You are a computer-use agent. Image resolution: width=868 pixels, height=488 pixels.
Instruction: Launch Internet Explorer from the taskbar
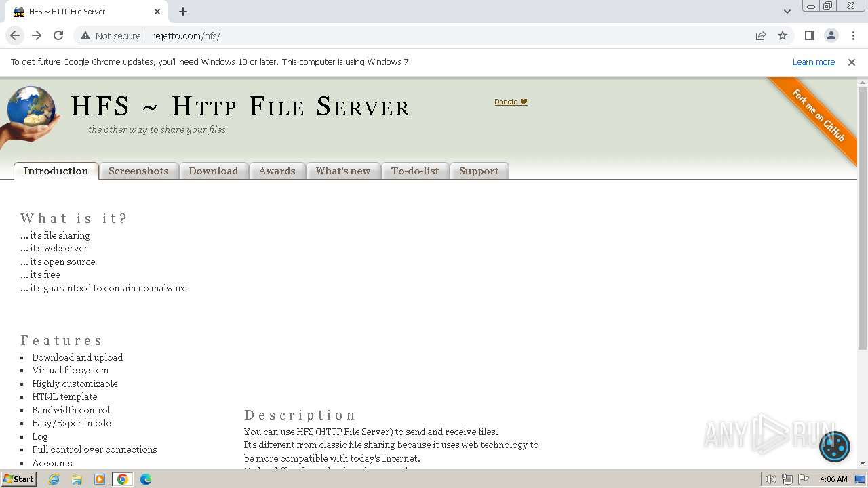click(x=54, y=479)
